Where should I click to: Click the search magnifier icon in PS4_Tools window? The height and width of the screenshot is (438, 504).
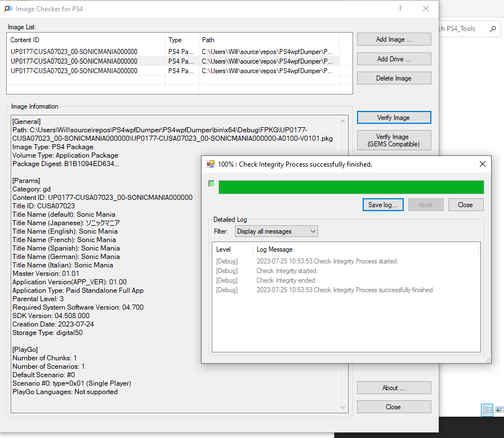(493, 29)
